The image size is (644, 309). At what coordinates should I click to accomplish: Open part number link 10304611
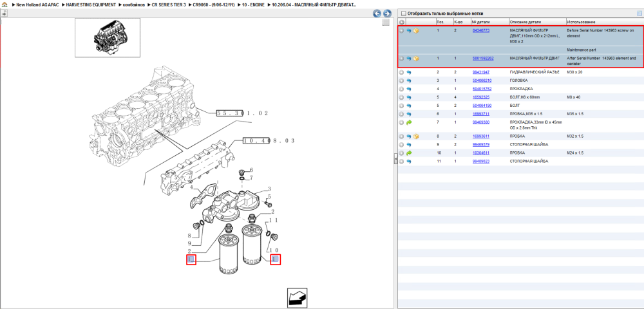pyautogui.click(x=481, y=153)
